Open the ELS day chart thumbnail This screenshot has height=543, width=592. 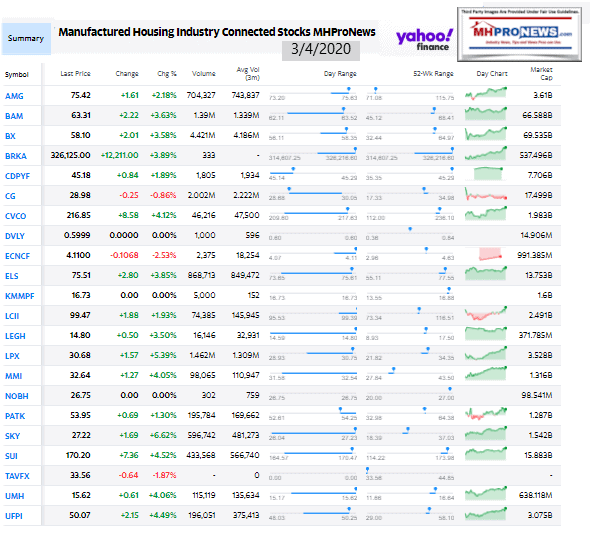pos(486,273)
